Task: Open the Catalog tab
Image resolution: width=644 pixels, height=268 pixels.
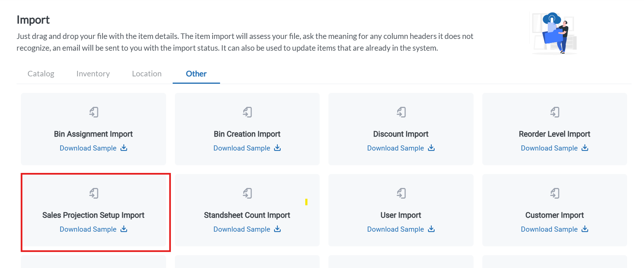Action: [x=41, y=74]
